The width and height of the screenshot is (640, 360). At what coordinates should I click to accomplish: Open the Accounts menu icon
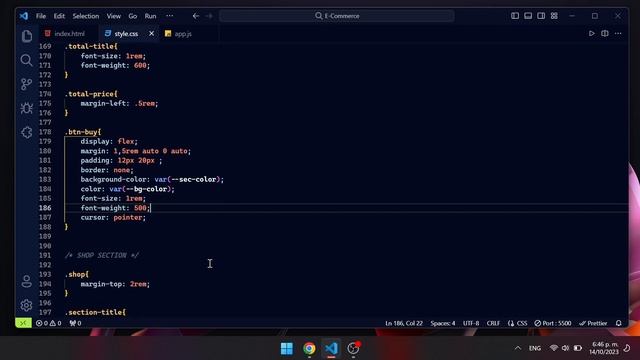click(x=27, y=281)
